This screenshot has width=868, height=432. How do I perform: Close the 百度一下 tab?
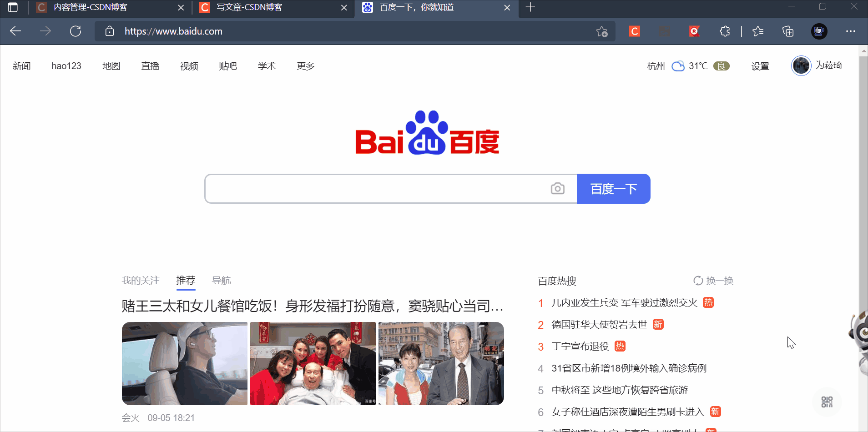(507, 8)
